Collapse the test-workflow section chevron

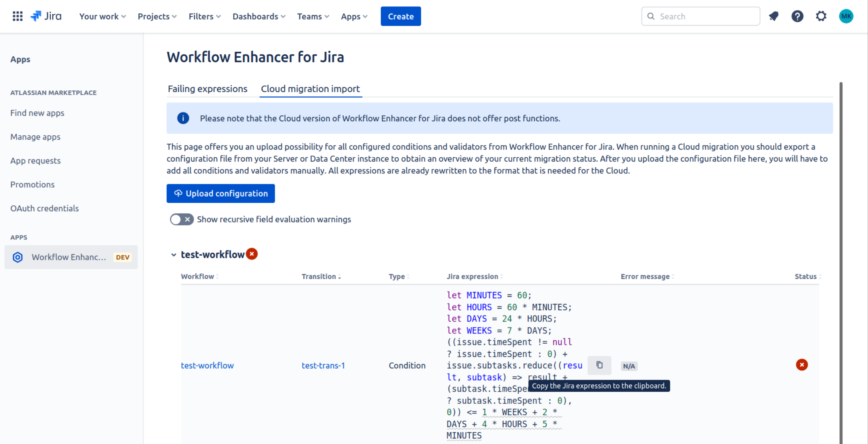click(174, 255)
